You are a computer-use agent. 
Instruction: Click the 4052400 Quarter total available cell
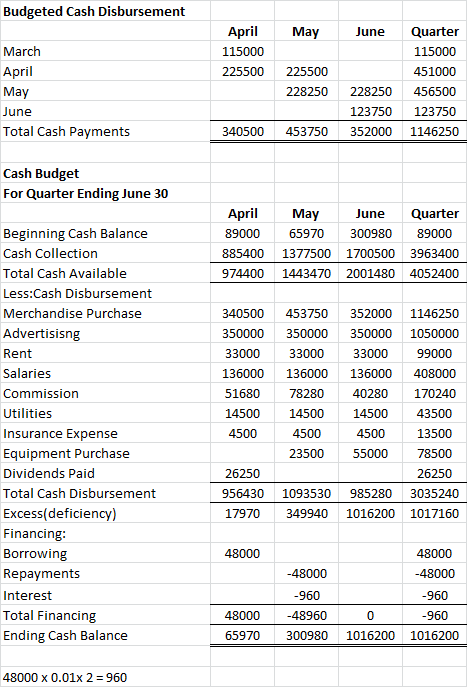435,273
